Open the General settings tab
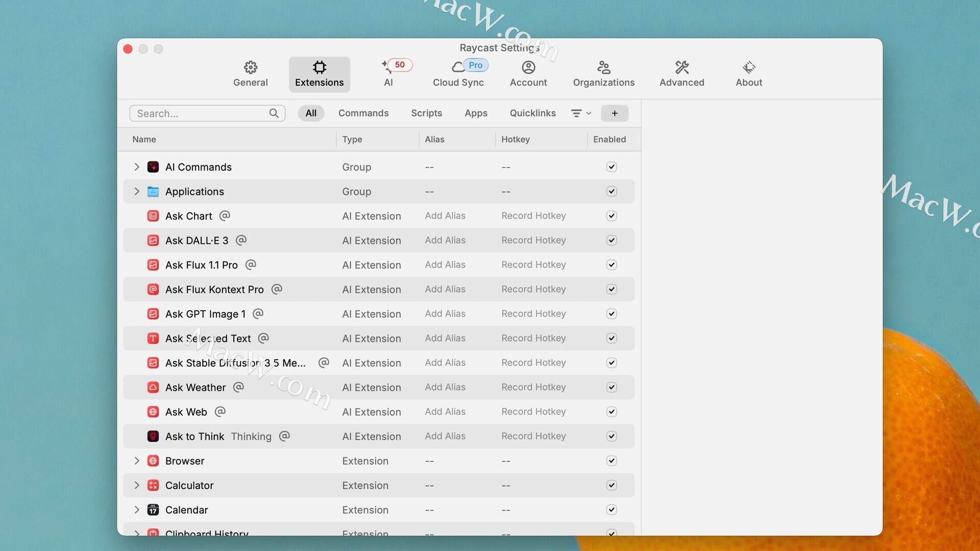Screen dimensions: 980x551 coord(250,74)
